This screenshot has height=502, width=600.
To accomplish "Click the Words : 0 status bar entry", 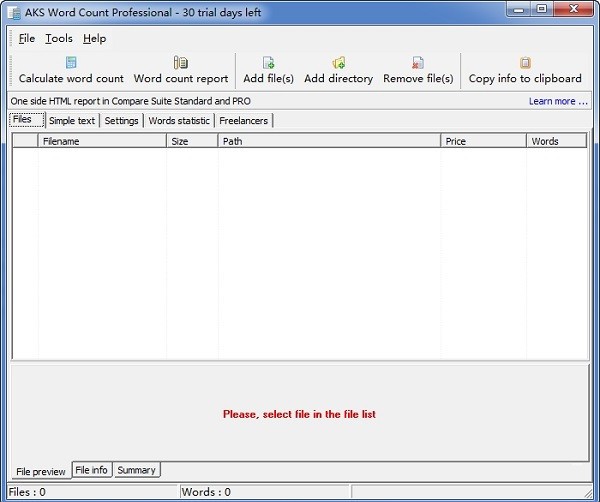I will pyautogui.click(x=265, y=492).
